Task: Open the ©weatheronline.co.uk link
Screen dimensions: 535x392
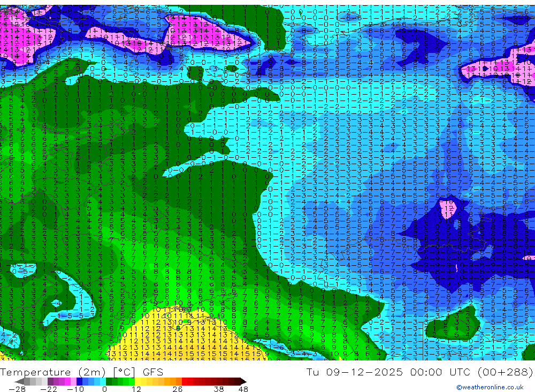Action: click(490, 387)
